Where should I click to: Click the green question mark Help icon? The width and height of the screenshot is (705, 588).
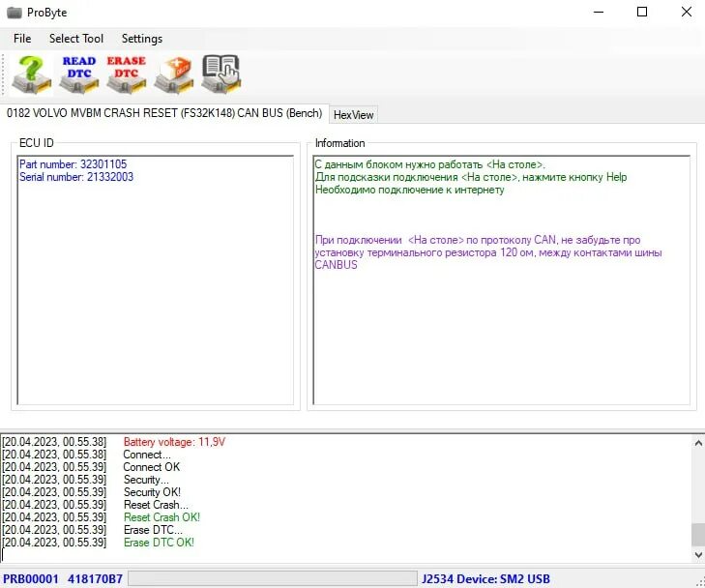coord(32,74)
